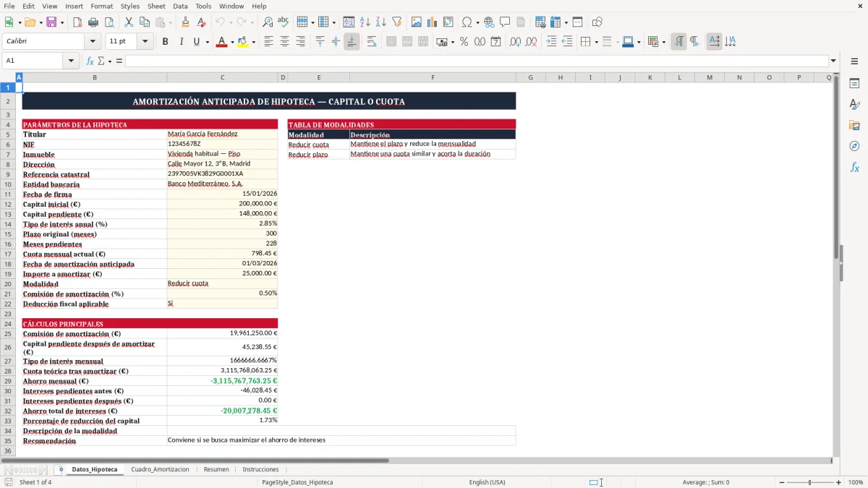Open the Data menu
This screenshot has width=868, height=488.
(180, 6)
